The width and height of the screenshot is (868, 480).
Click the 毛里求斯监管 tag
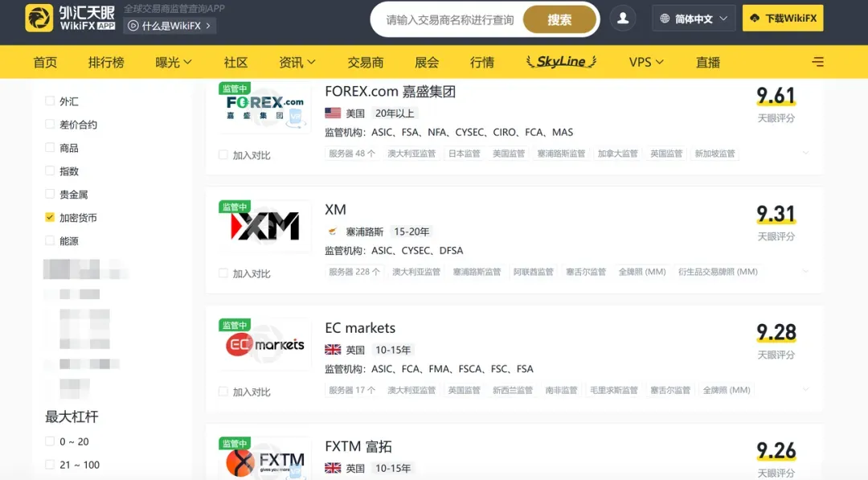614,390
